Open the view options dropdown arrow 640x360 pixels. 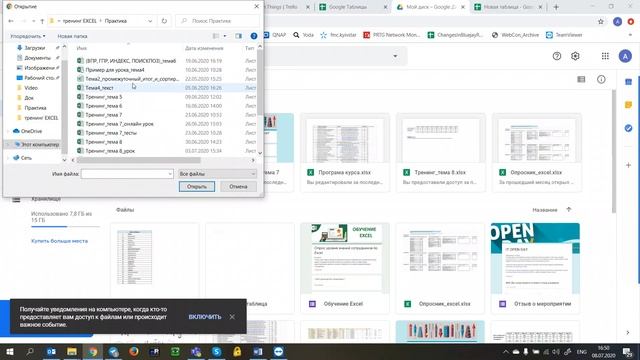(x=225, y=36)
